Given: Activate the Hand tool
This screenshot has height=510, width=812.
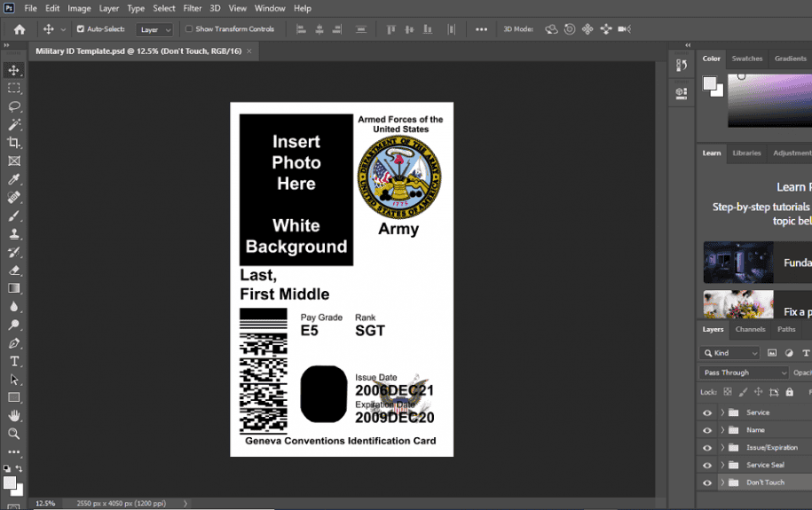Looking at the screenshot, I should tap(14, 415).
